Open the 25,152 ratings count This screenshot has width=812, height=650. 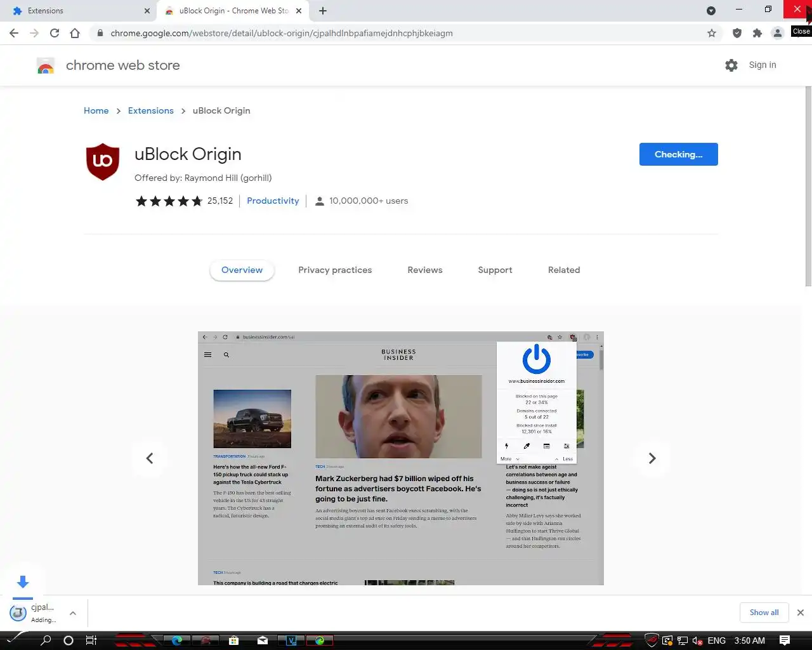coord(220,201)
